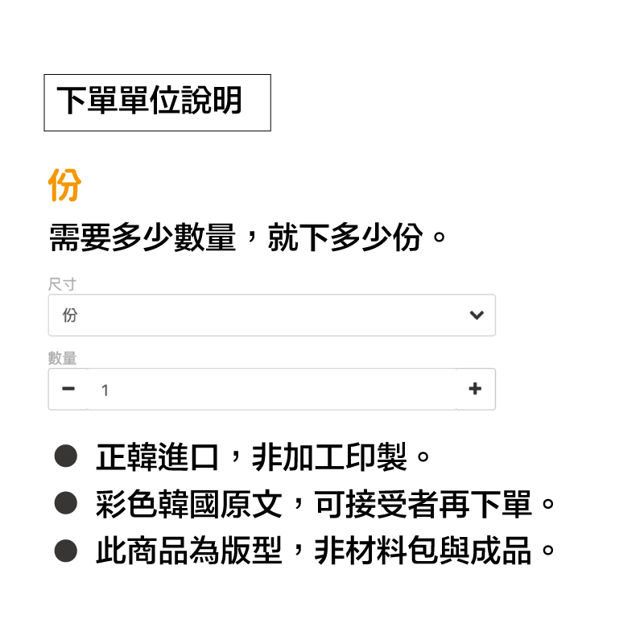Click the 下單單位說明 title box
The image size is (644, 644).
point(157,102)
